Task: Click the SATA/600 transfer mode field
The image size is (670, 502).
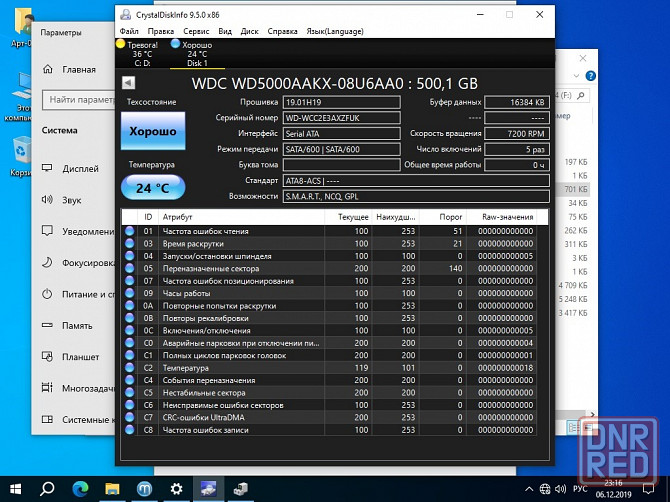Action: (x=341, y=149)
